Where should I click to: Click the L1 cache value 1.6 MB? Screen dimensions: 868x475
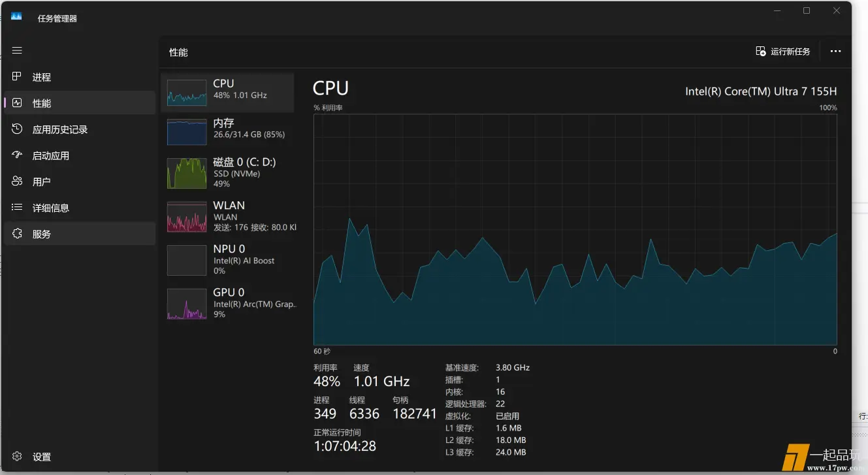pyautogui.click(x=508, y=428)
